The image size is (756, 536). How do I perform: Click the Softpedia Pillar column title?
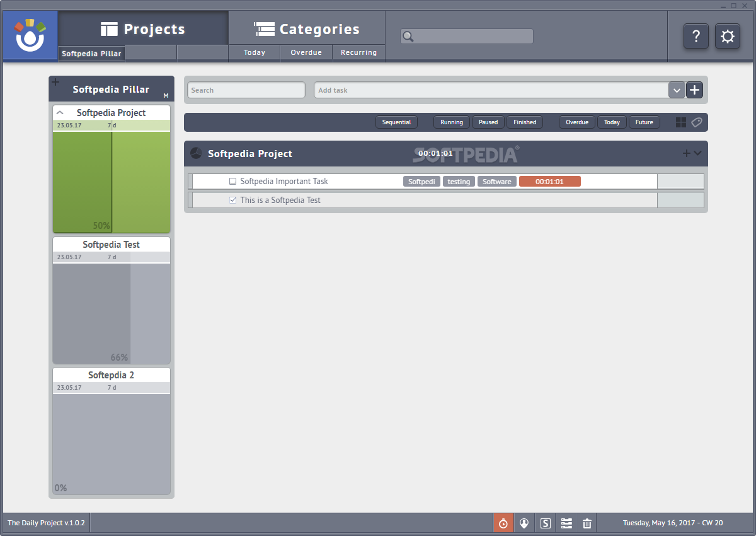coord(111,90)
